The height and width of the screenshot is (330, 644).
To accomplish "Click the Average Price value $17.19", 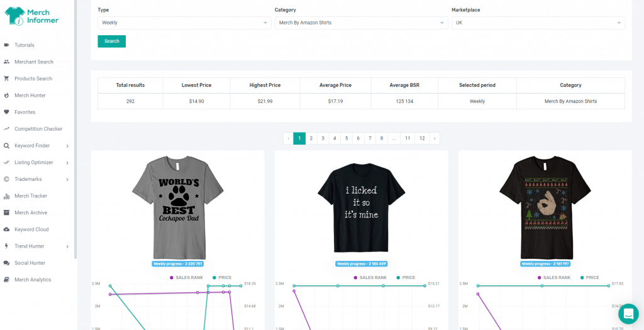I will pyautogui.click(x=335, y=101).
